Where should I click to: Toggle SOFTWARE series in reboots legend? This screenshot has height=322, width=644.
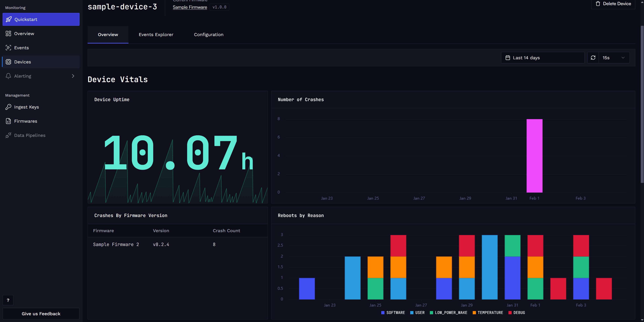pyautogui.click(x=393, y=312)
